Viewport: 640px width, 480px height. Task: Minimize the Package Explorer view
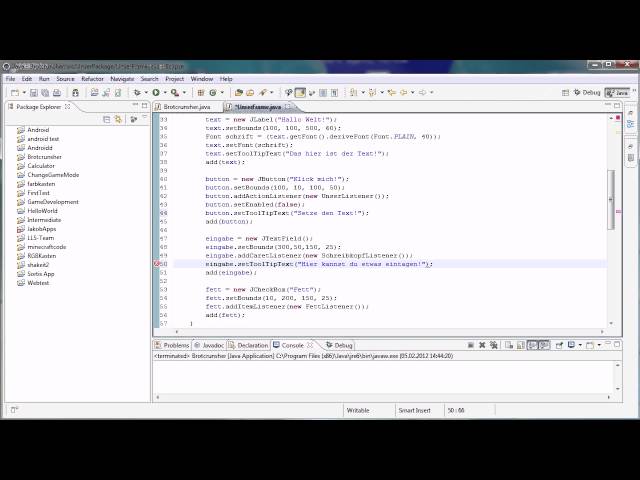[x=135, y=105]
